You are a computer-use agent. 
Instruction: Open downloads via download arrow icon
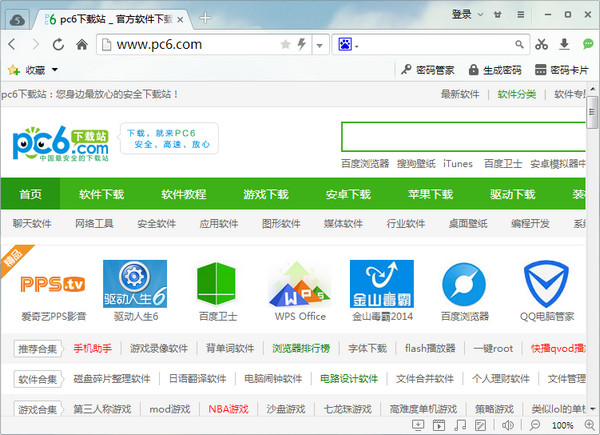pos(564,44)
